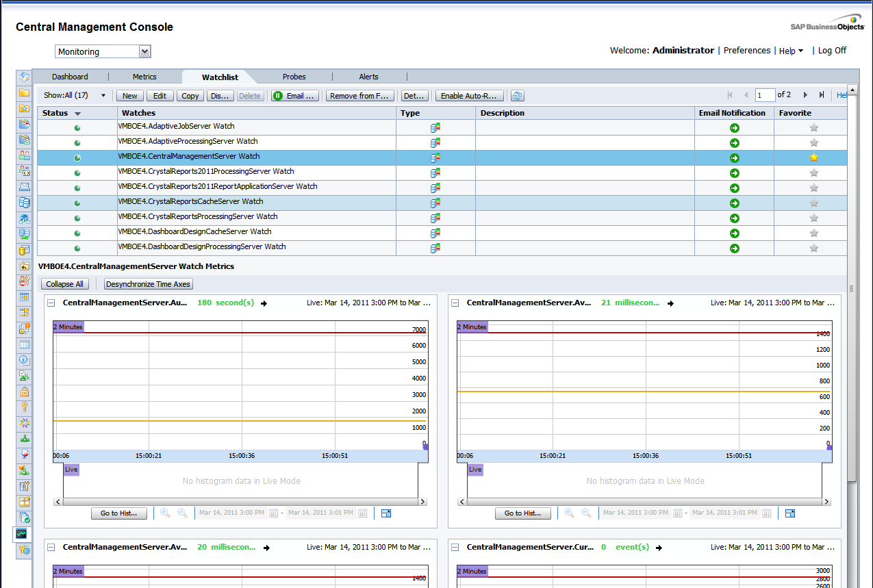Click Go to Hist... on first chart
The image size is (873, 588).
(119, 513)
